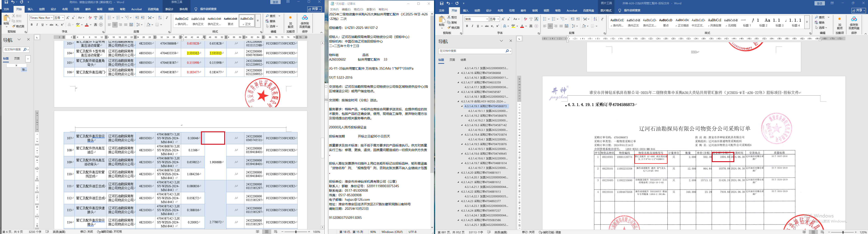Click the zoom slider in 销售业绩统计表 Word

click(x=296, y=232)
